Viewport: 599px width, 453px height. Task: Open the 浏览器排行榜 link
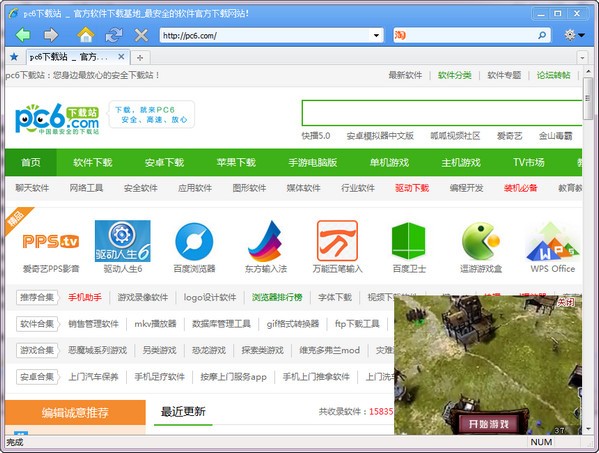pyautogui.click(x=277, y=298)
